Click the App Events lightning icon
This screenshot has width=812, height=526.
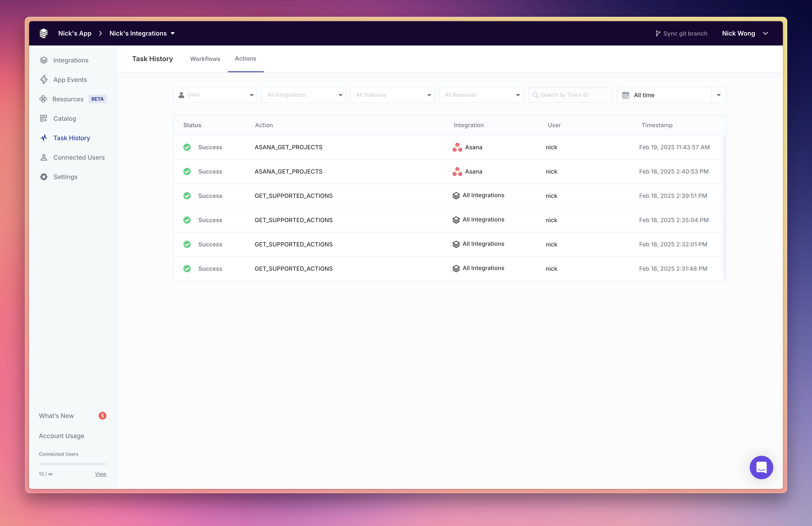pyautogui.click(x=44, y=79)
